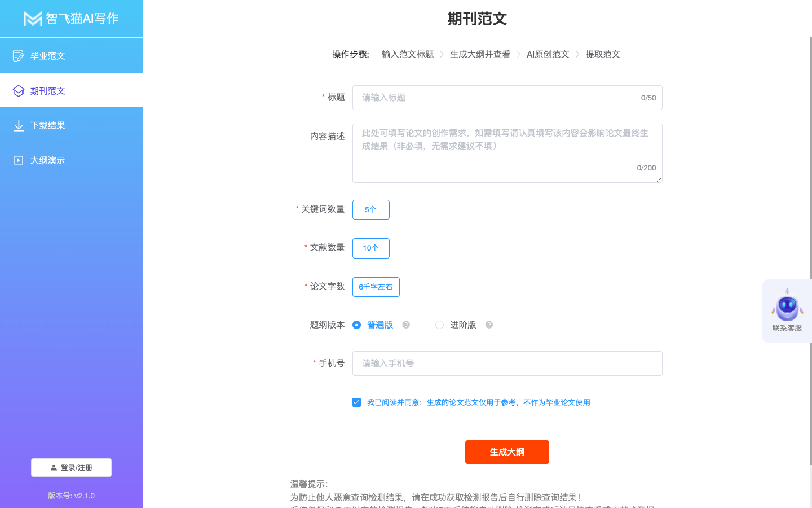Click the 登录/注册 button

(x=71, y=468)
